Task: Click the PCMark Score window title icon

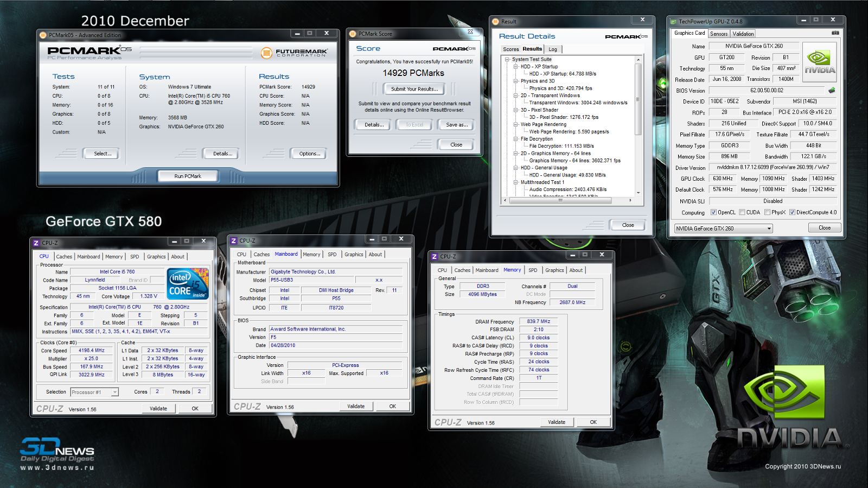Action: [353, 34]
